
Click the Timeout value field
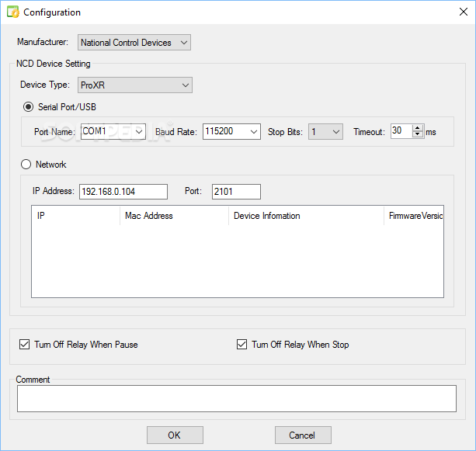click(401, 131)
